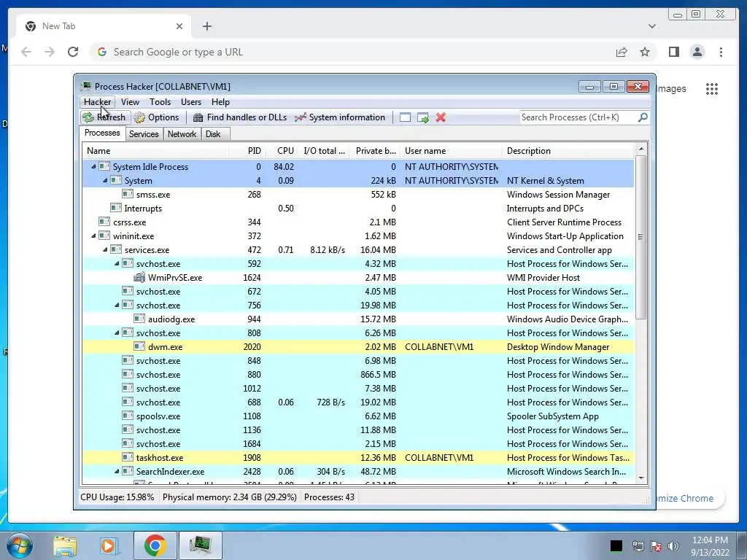Open Options from the Process Hacker toolbar
The width and height of the screenshot is (747, 560).
point(157,117)
